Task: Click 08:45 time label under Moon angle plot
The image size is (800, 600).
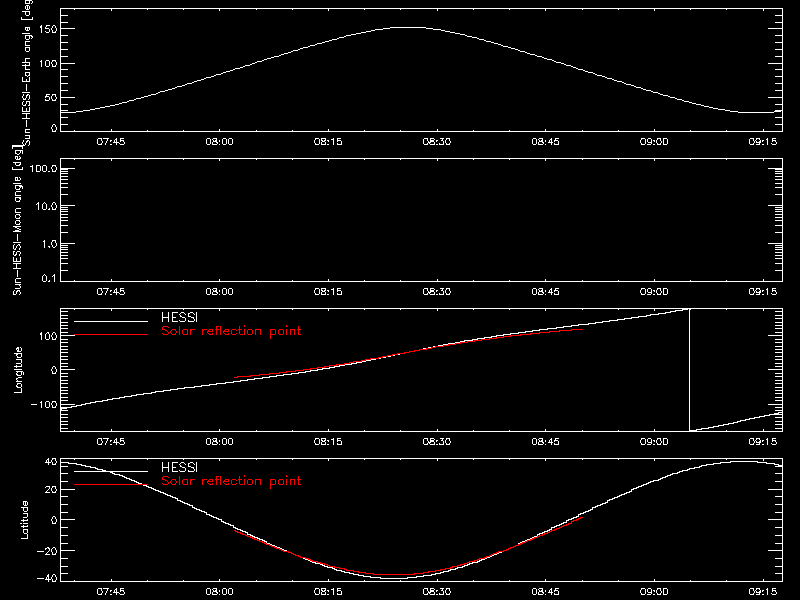Action: pyautogui.click(x=545, y=292)
